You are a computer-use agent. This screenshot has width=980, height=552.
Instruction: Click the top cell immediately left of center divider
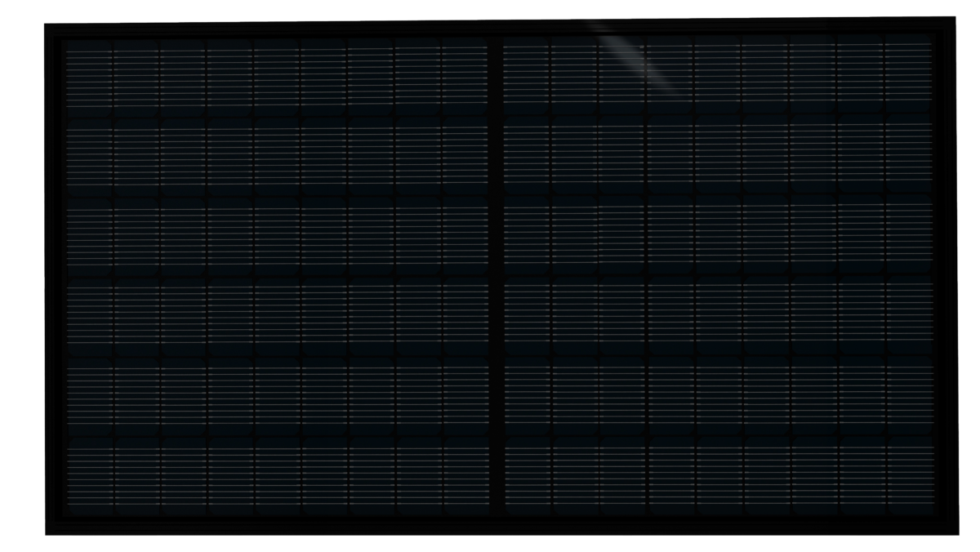(465, 78)
